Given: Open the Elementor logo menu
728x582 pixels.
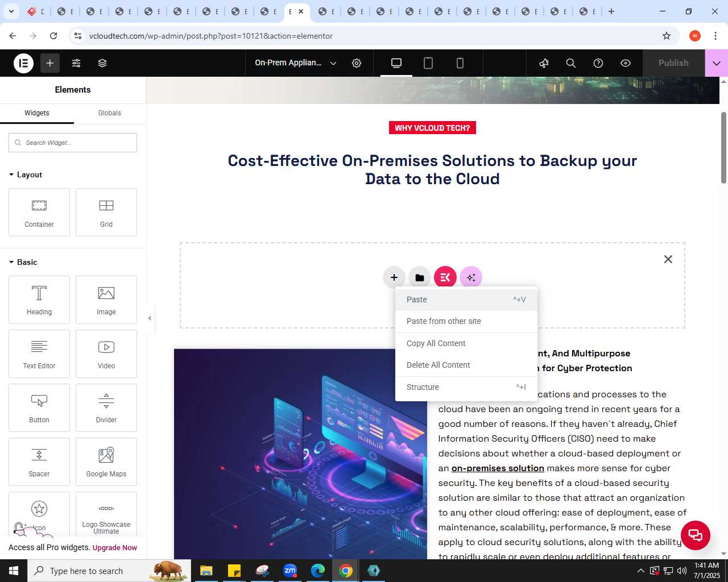Looking at the screenshot, I should pos(24,63).
